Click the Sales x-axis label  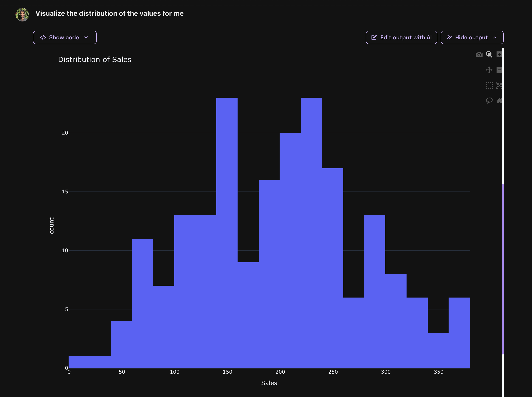(x=269, y=383)
